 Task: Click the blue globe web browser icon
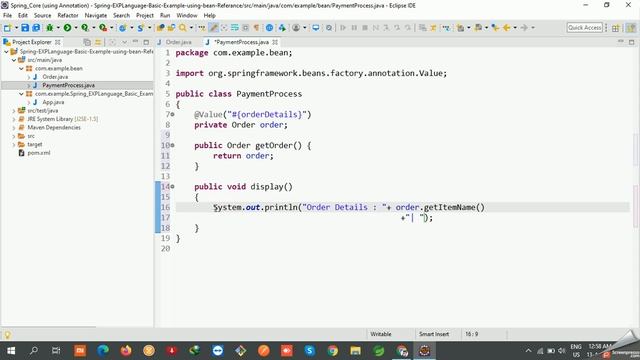[x=269, y=28]
